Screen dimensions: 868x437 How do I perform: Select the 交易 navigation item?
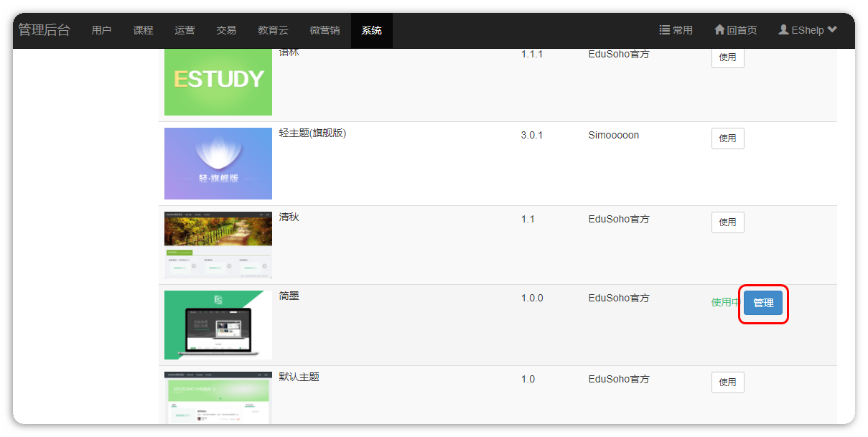[x=226, y=30]
